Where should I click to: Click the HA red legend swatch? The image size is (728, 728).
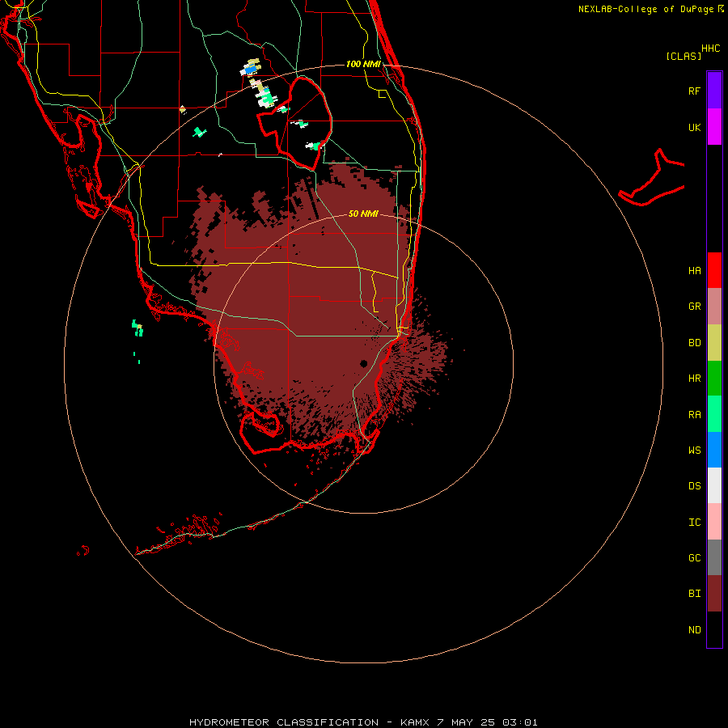(714, 270)
